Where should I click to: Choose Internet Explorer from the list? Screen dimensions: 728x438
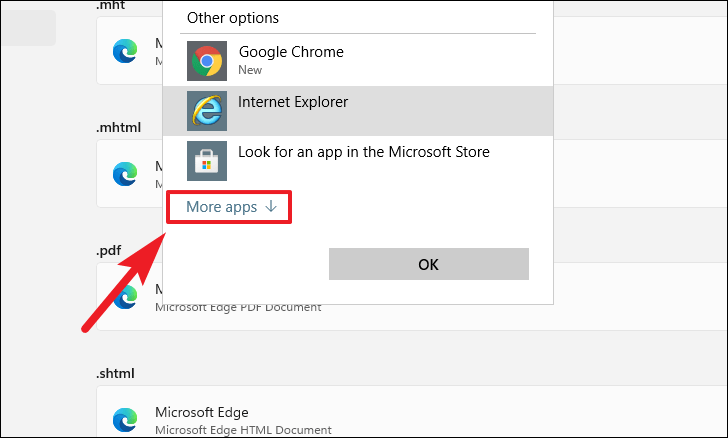(x=358, y=111)
